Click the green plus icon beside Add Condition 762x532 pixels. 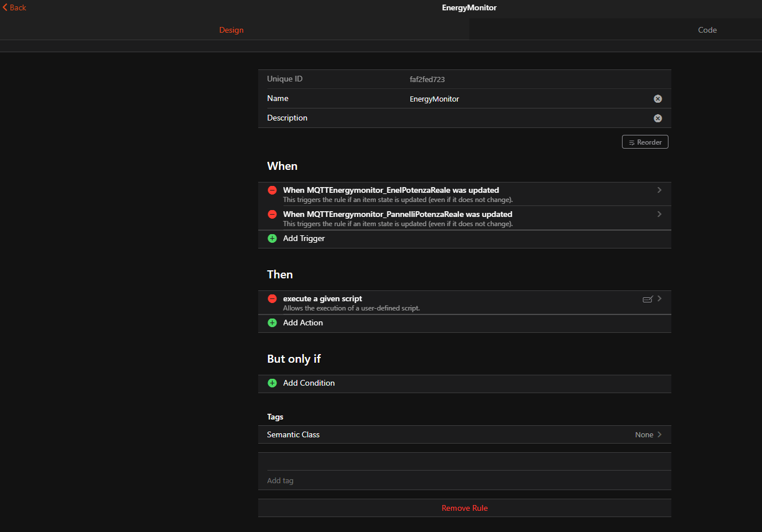[272, 383]
